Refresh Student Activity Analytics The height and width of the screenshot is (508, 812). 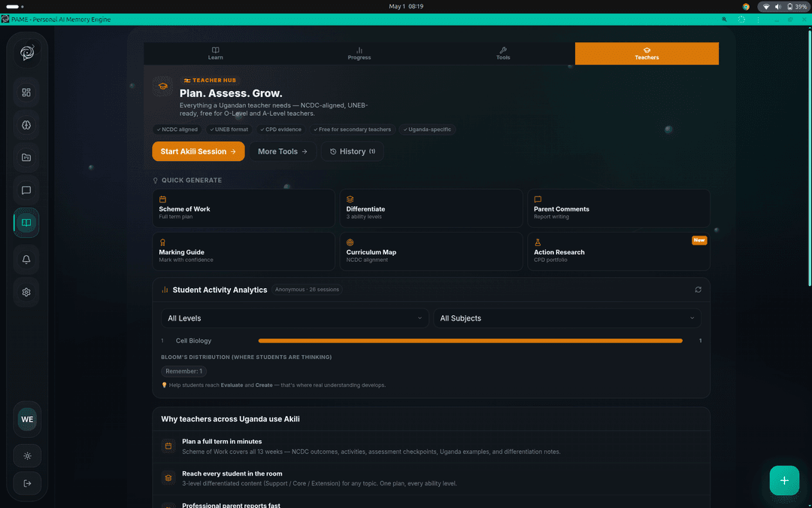698,290
